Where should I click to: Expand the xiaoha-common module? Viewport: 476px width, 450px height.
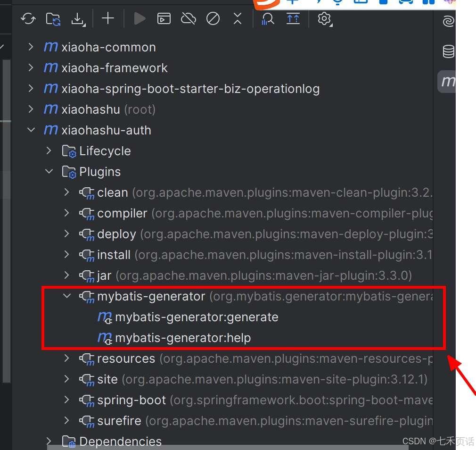tap(31, 47)
